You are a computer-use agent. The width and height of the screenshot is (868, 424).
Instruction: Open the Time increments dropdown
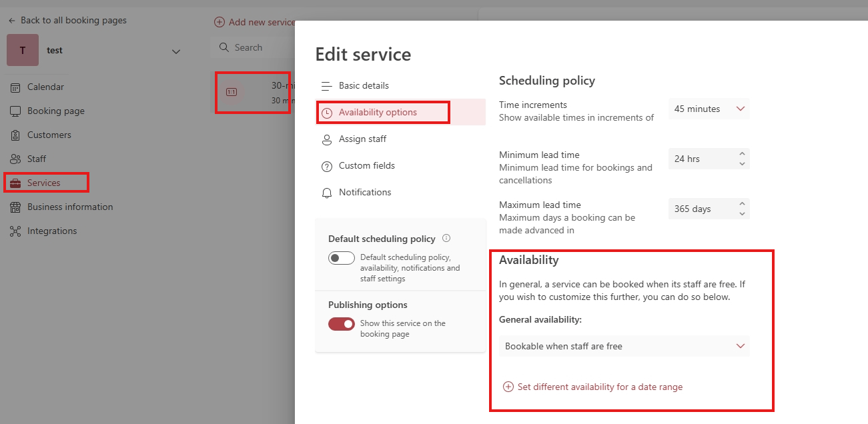pos(709,109)
